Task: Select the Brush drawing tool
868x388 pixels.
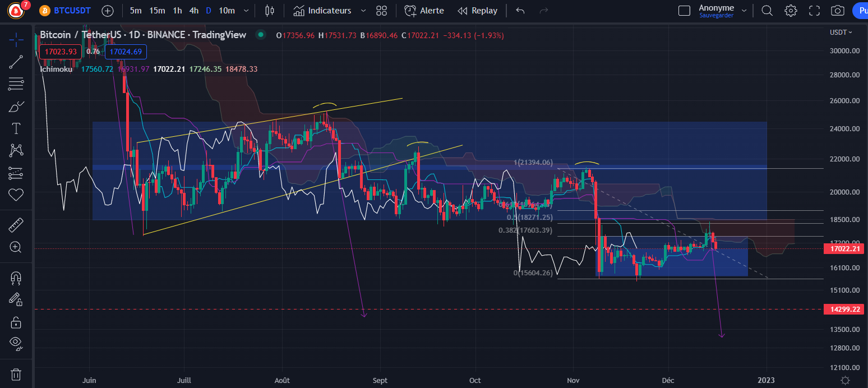Action: (16, 106)
